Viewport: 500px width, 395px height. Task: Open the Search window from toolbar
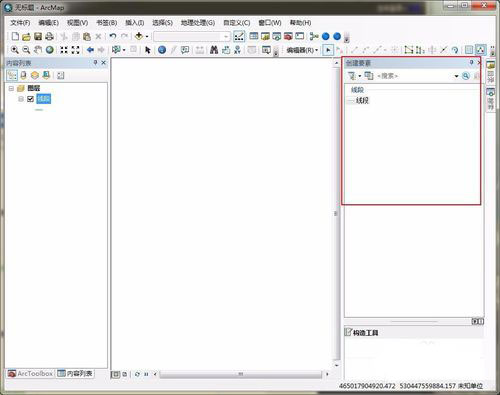[277, 36]
